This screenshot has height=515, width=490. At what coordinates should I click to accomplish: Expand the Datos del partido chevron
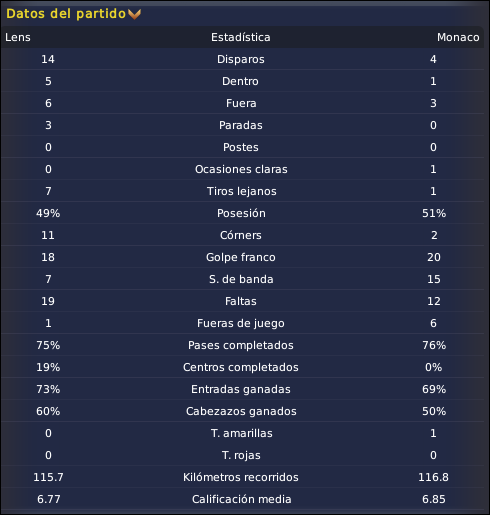pos(134,14)
